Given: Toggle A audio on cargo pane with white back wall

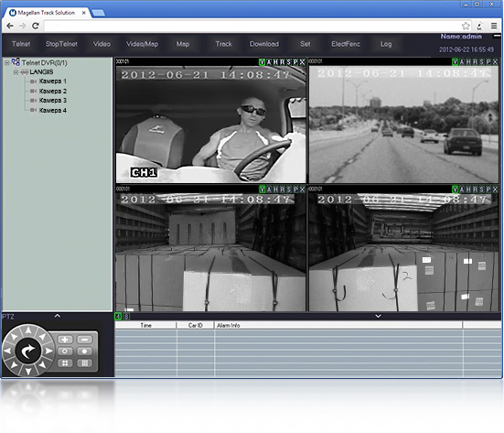Looking at the screenshot, I should 269,189.
